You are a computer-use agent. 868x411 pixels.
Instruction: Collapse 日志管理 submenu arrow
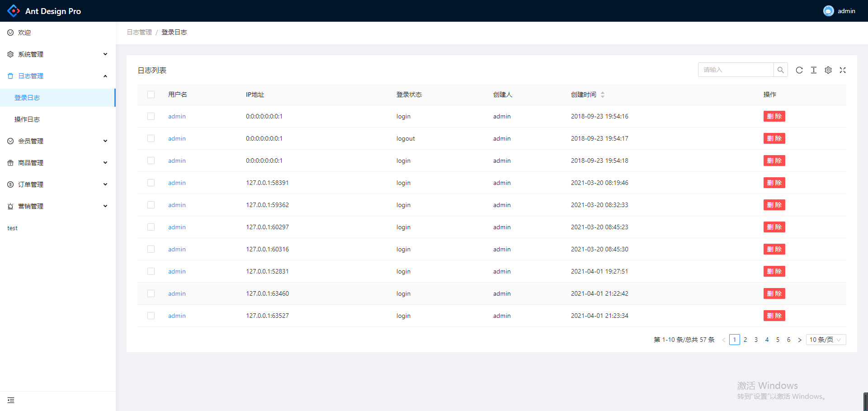(105, 76)
